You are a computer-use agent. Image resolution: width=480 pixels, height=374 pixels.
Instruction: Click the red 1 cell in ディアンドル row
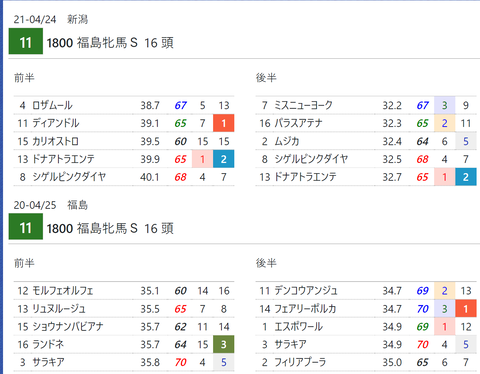(224, 123)
